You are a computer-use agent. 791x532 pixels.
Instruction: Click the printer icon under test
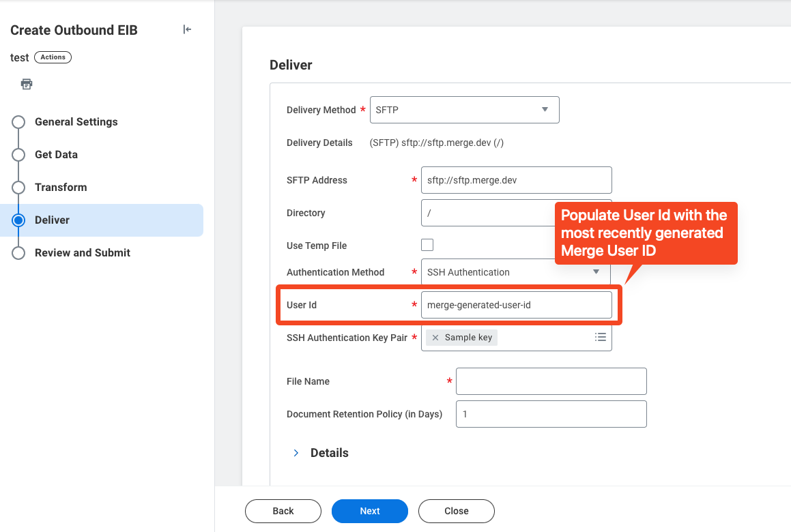[27, 84]
